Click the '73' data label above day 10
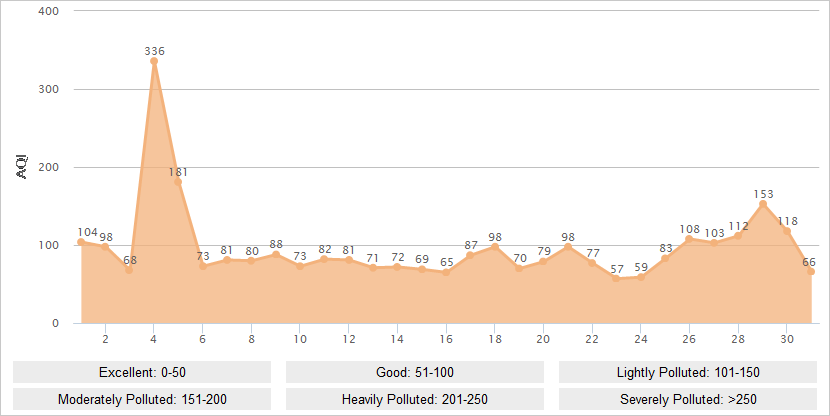 (x=300, y=256)
